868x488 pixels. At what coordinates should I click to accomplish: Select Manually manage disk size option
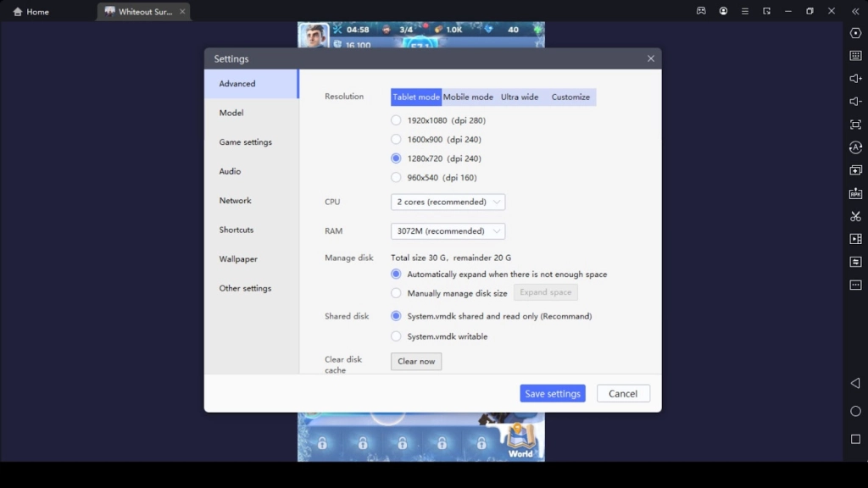[396, 293]
